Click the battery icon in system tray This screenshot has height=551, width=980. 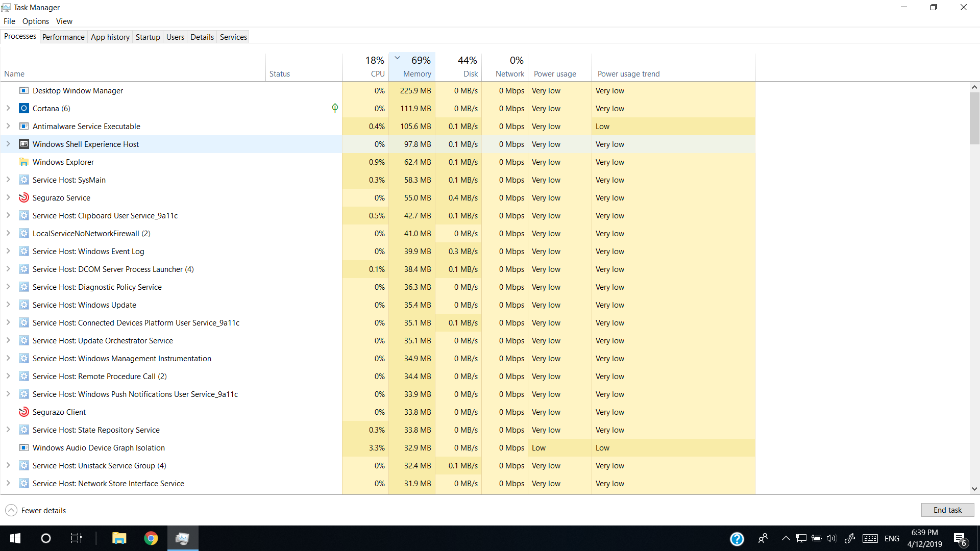pos(817,538)
